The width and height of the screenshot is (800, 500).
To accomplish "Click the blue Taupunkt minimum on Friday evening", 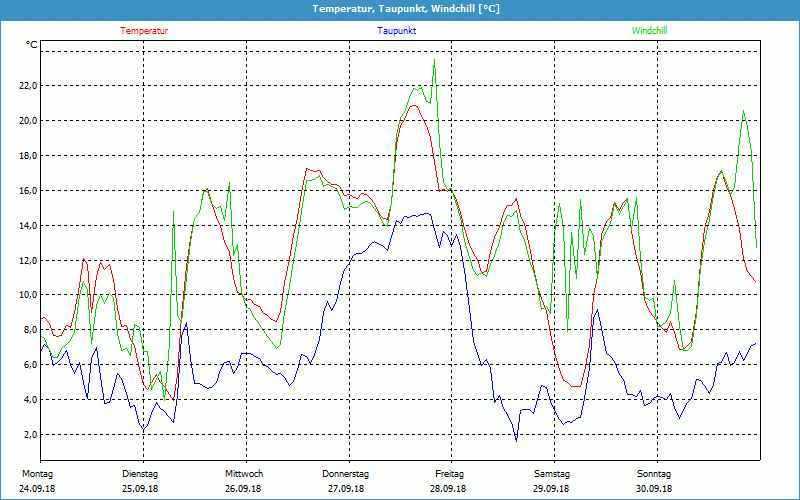I will pyautogui.click(x=516, y=441).
